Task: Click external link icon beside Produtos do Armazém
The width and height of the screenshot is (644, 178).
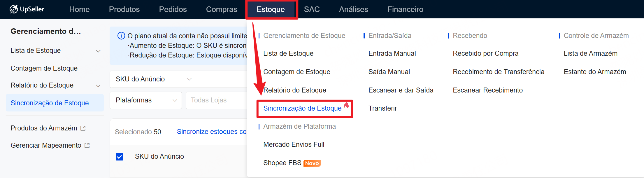Action: (x=83, y=128)
